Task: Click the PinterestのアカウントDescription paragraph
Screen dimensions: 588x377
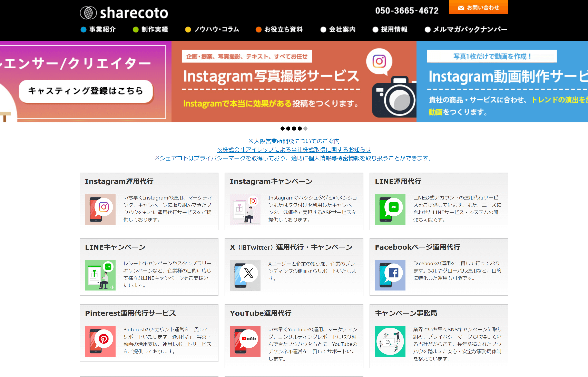Action: tap(167, 340)
